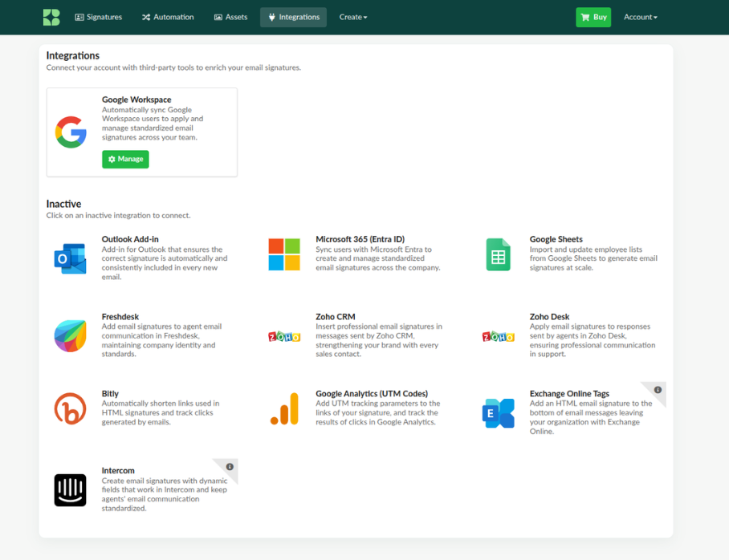Click the Zoho CRM logo

pyautogui.click(x=284, y=336)
